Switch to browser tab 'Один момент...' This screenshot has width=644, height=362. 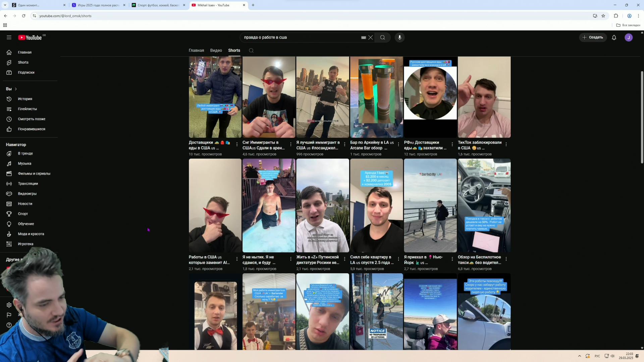[39, 5]
